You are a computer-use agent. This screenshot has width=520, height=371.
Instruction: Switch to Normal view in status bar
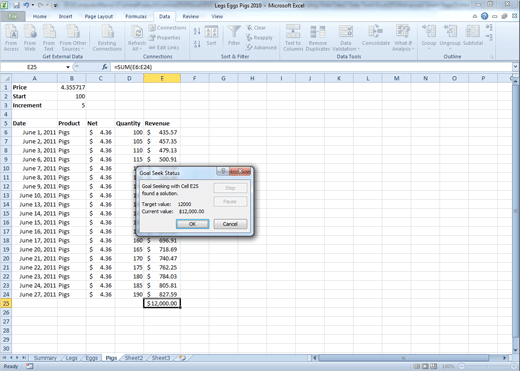(x=417, y=366)
